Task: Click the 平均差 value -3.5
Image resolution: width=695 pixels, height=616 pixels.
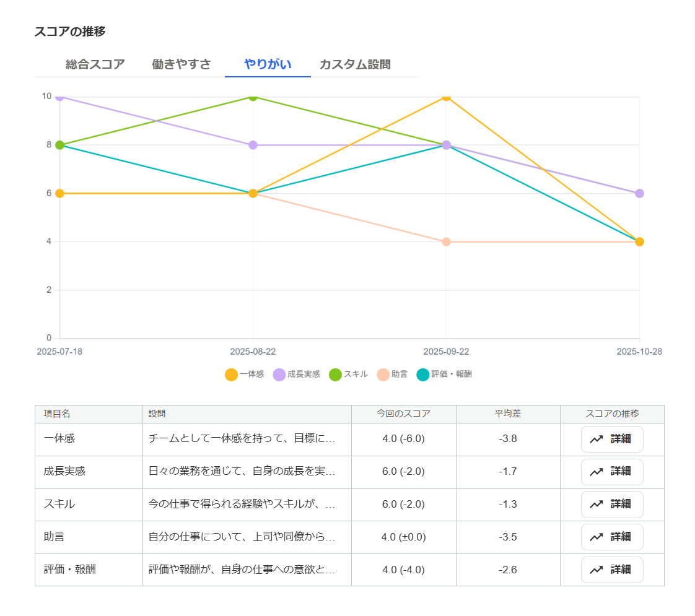Action: click(508, 537)
